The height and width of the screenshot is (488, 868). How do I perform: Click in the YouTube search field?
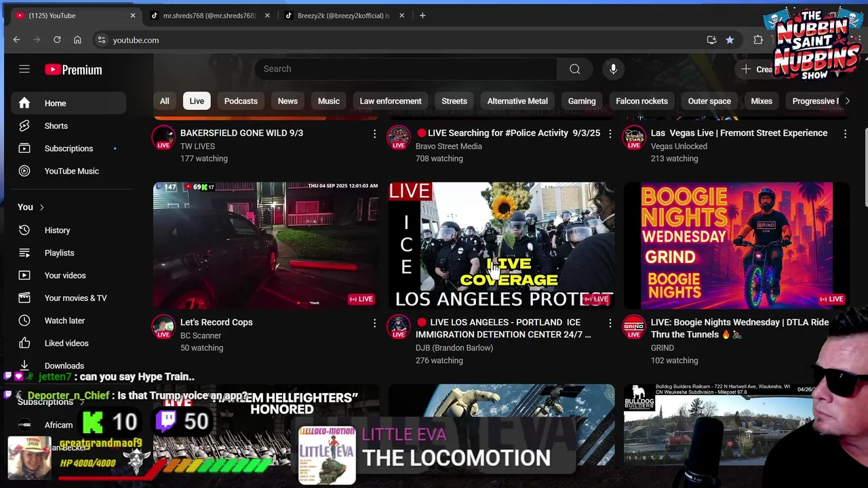tap(406, 69)
